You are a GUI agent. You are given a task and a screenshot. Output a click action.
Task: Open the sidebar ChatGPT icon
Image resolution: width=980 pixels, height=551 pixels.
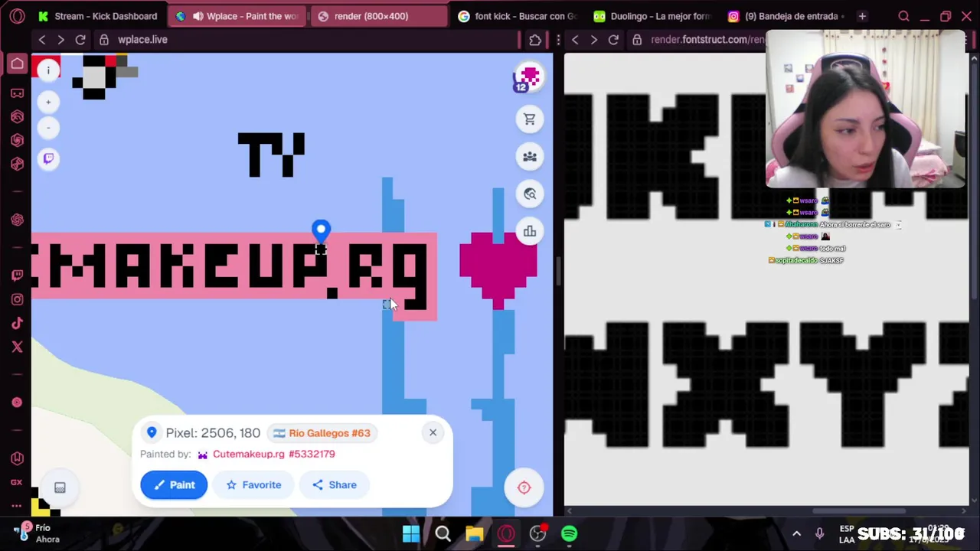click(17, 220)
